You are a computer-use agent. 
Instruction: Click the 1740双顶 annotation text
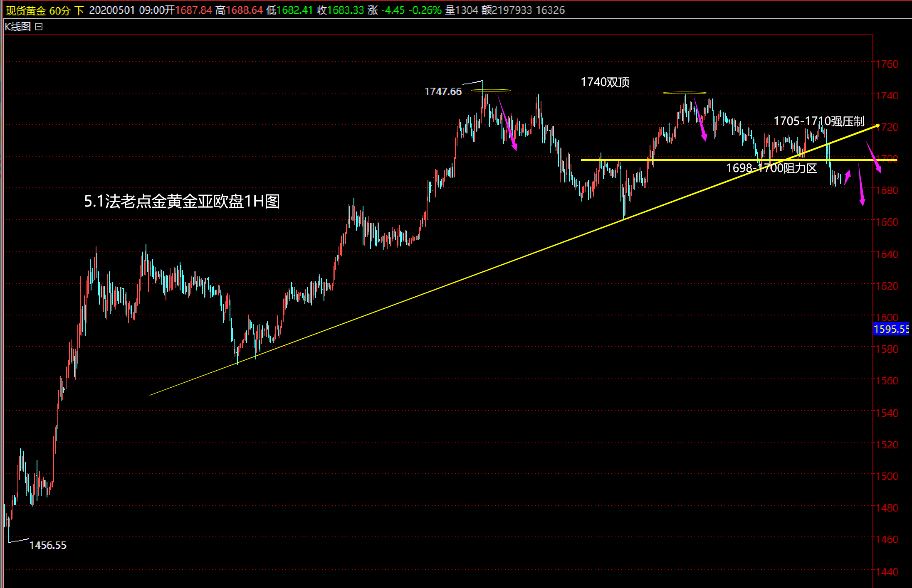pos(605,82)
